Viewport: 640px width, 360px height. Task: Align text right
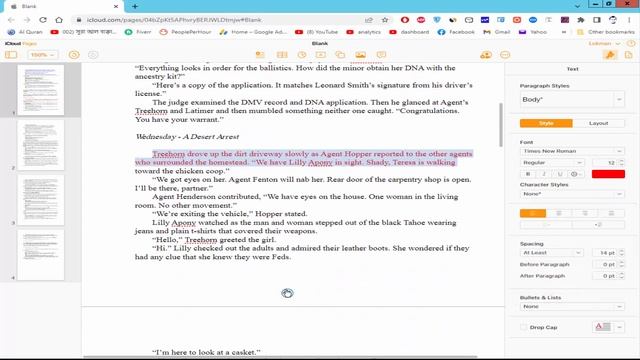(x=585, y=213)
